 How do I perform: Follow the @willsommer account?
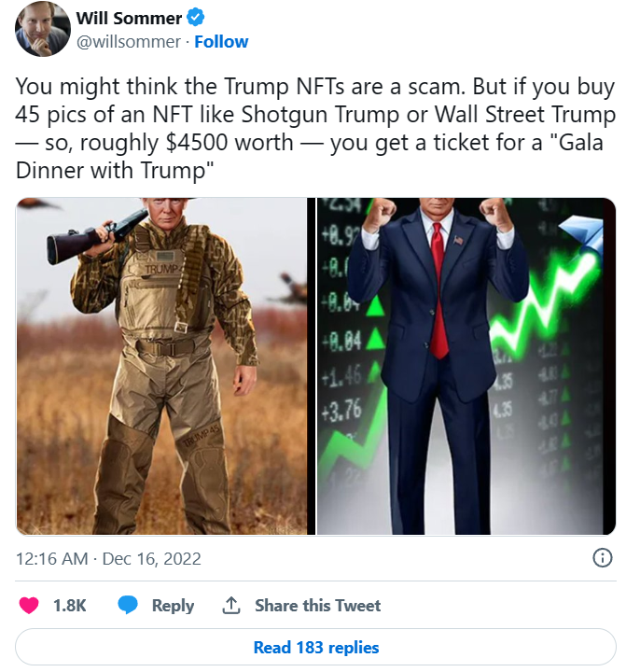click(221, 42)
